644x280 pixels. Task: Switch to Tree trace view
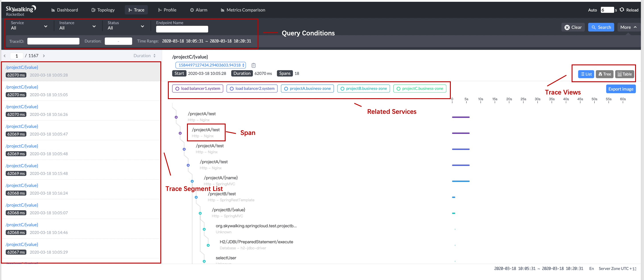coord(604,74)
